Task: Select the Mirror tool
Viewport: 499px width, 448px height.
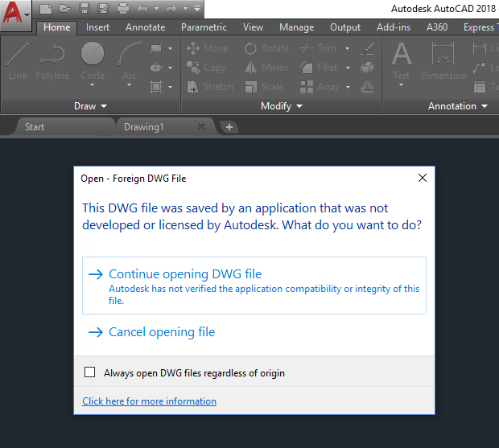Action: 266,68
